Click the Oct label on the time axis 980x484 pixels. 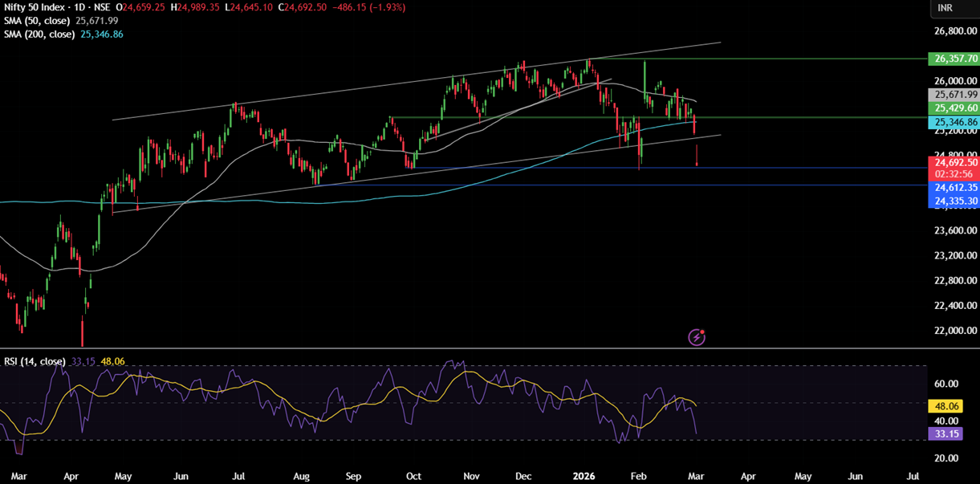(x=413, y=476)
